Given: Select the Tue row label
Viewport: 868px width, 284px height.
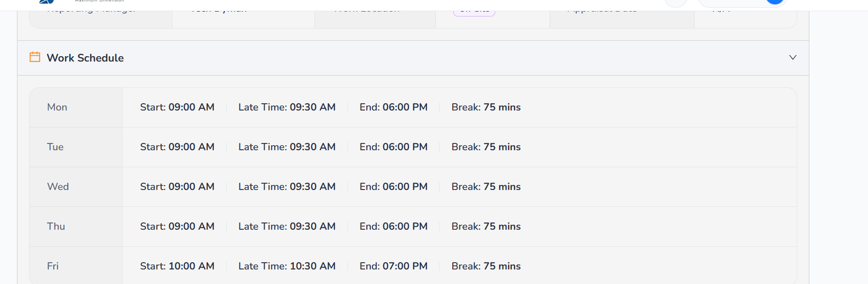Looking at the screenshot, I should pos(55,147).
